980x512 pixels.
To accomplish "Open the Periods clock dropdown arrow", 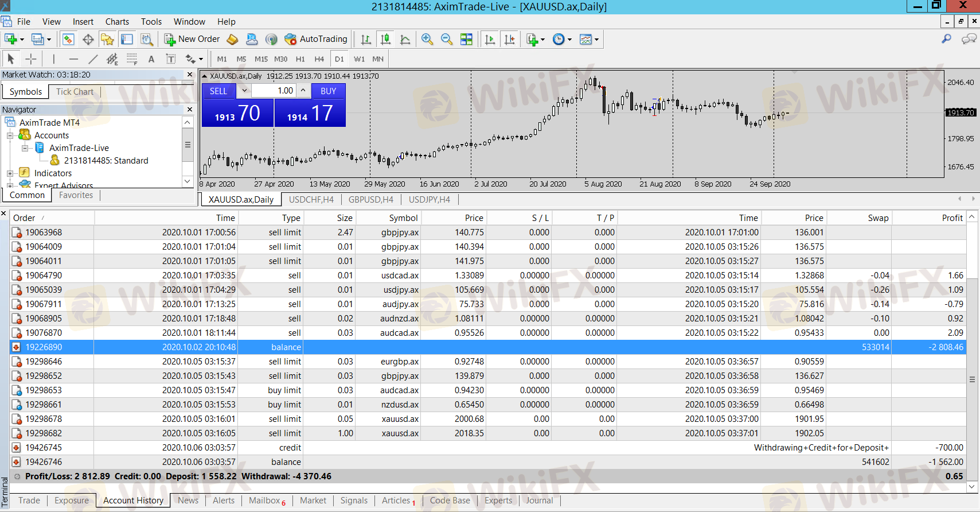I will pyautogui.click(x=569, y=40).
